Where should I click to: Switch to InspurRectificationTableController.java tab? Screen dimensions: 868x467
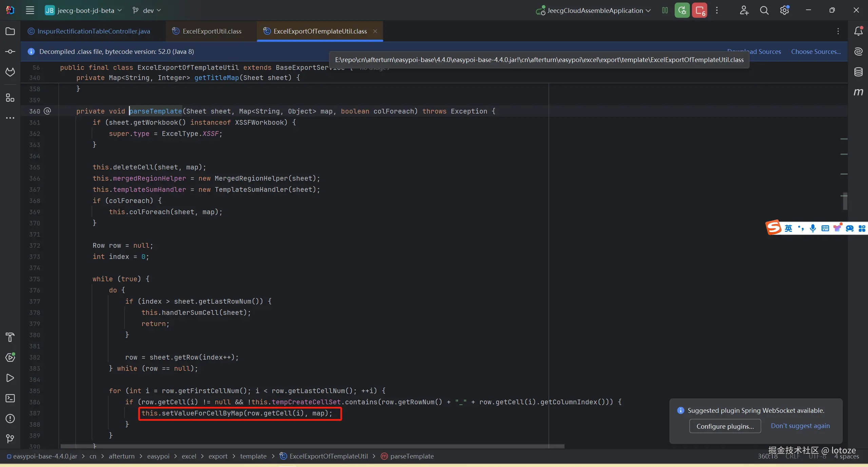click(x=93, y=31)
